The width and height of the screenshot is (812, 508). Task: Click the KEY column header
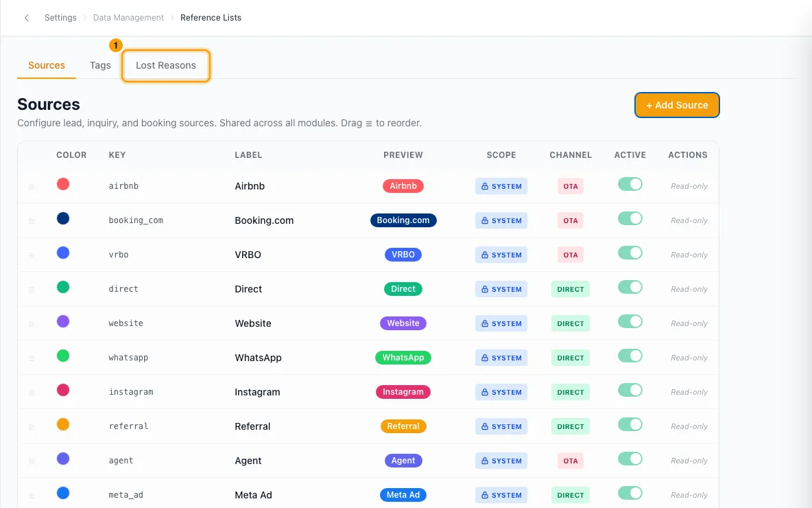click(x=117, y=155)
